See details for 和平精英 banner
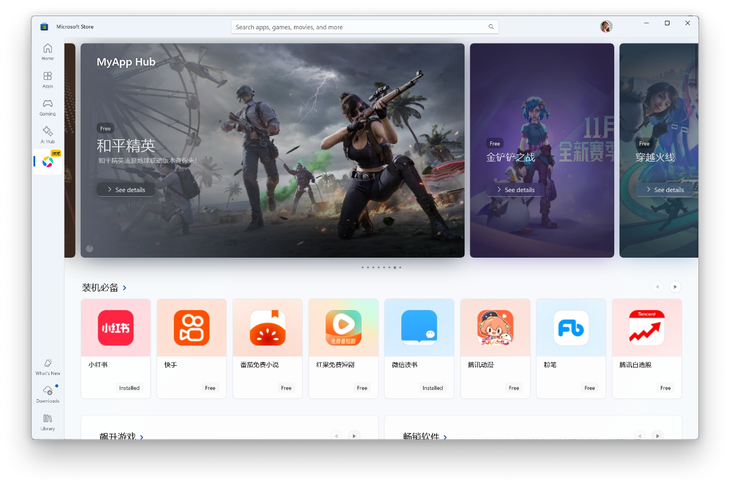Screen dimensions: 730x486 coord(126,189)
